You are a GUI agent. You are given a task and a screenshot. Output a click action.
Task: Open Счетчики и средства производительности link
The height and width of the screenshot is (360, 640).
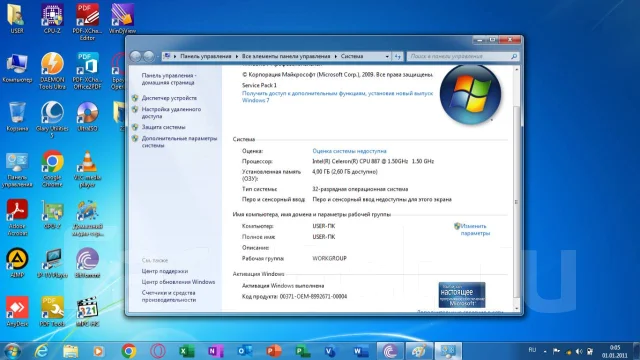(169, 296)
